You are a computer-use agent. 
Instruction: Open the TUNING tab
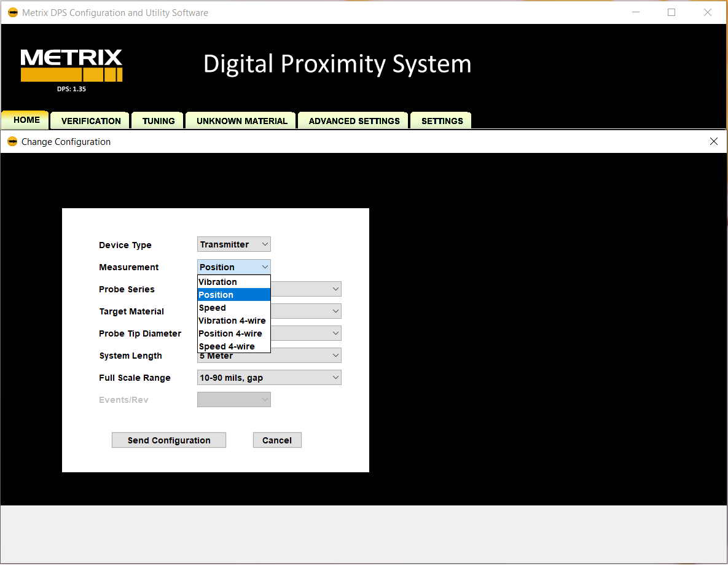(159, 121)
